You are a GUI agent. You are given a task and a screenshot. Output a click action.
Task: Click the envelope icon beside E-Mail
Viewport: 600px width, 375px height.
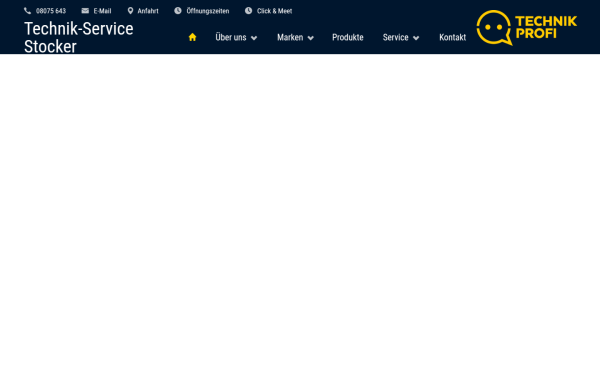(85, 11)
